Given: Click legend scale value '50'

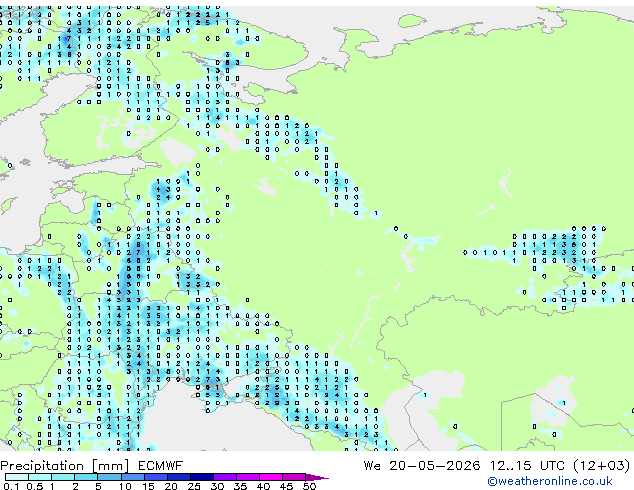Looking at the screenshot, I should click(309, 486).
